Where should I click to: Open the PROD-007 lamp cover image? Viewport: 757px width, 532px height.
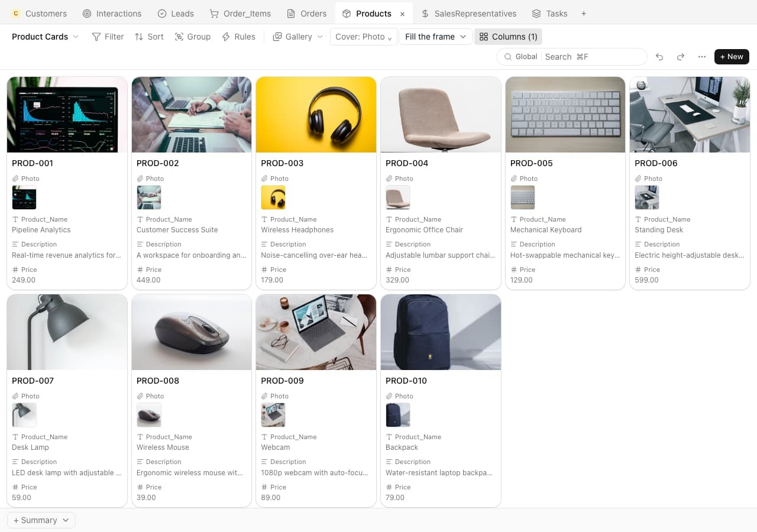point(67,332)
